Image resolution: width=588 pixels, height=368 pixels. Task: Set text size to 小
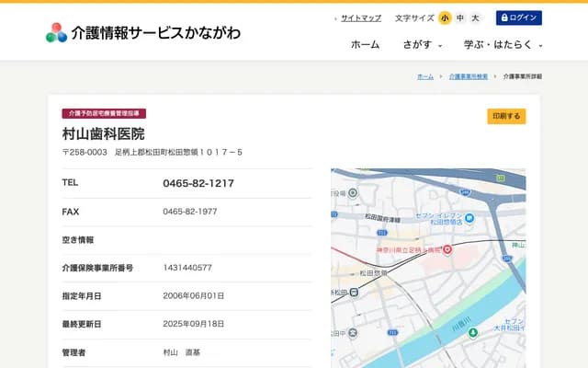tap(445, 18)
